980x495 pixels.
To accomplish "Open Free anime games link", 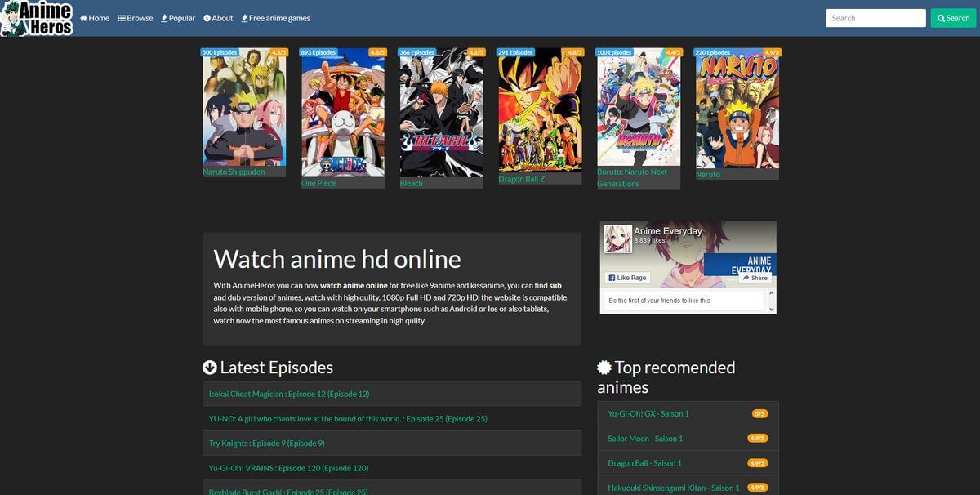I will [275, 18].
